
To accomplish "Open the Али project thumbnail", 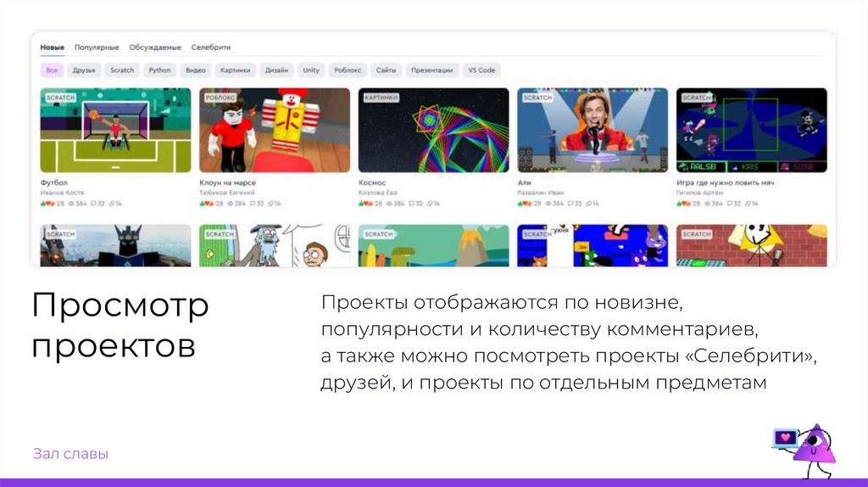I will [593, 130].
